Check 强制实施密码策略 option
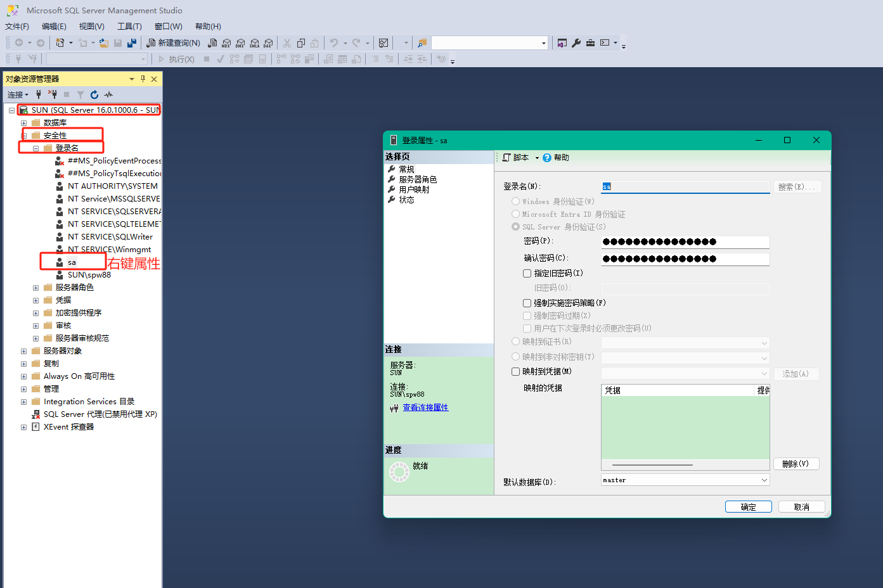 [527, 303]
